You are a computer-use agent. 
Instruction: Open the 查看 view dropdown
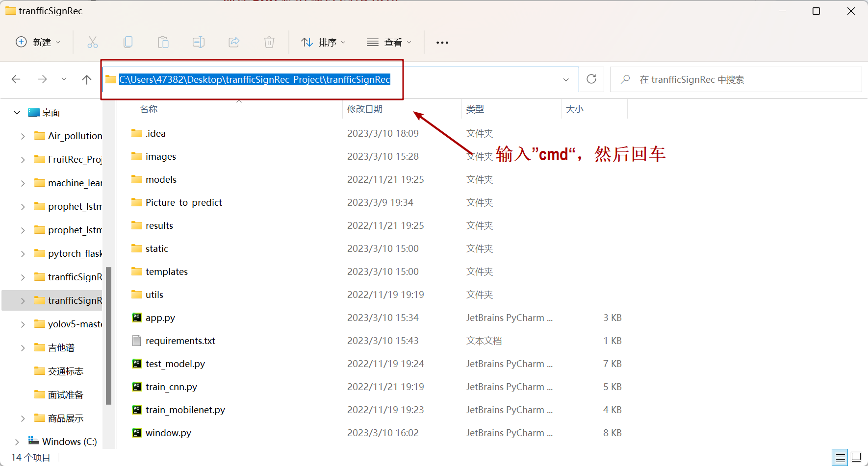point(389,42)
